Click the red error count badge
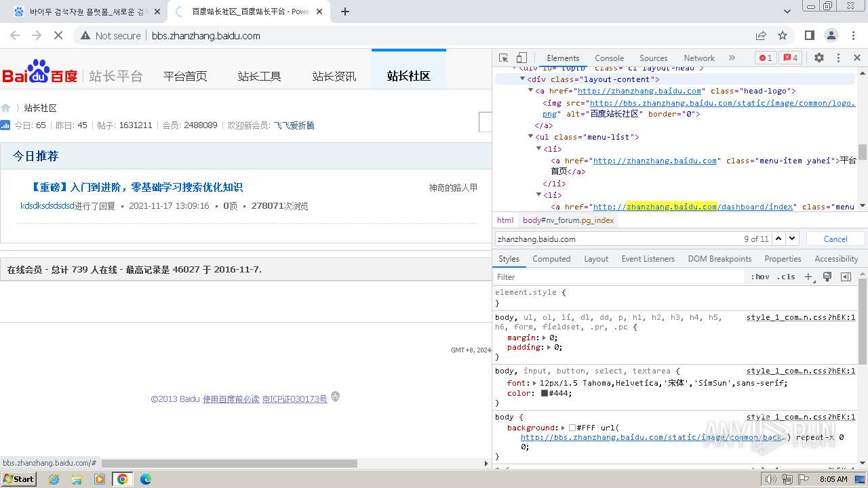 [x=766, y=58]
